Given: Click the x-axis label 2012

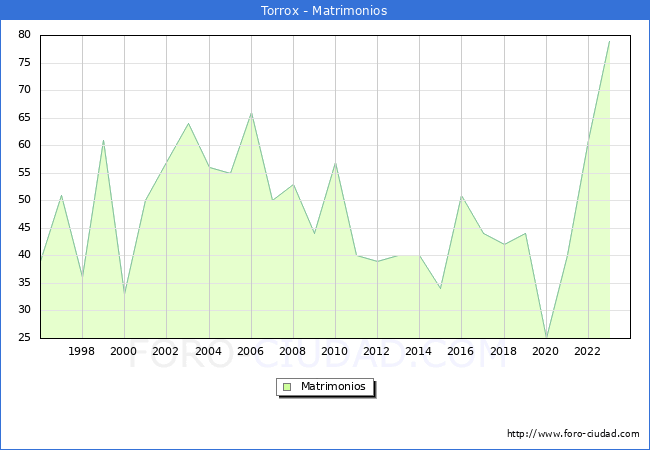Looking at the screenshot, I should (x=376, y=351).
